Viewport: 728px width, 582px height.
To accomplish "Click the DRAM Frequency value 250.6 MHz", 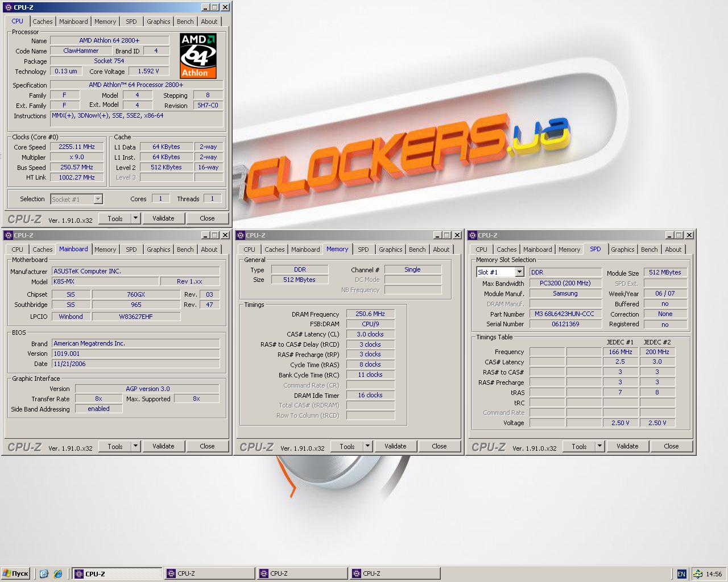I will click(x=370, y=314).
